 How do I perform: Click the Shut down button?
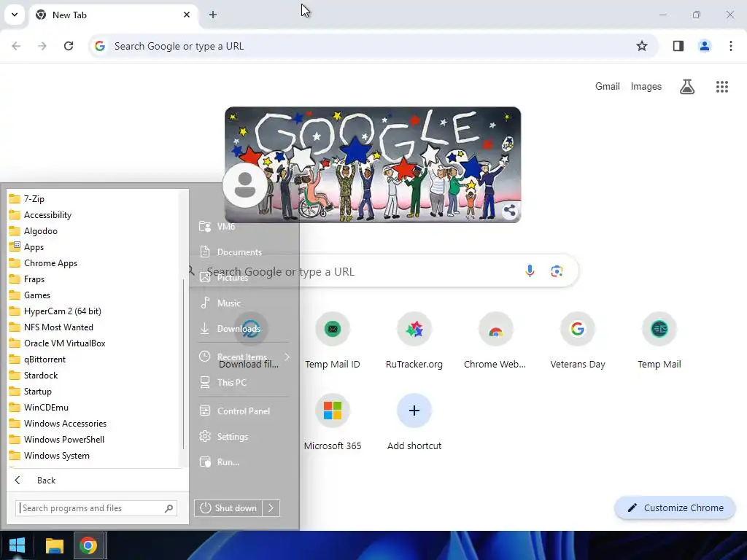228,508
